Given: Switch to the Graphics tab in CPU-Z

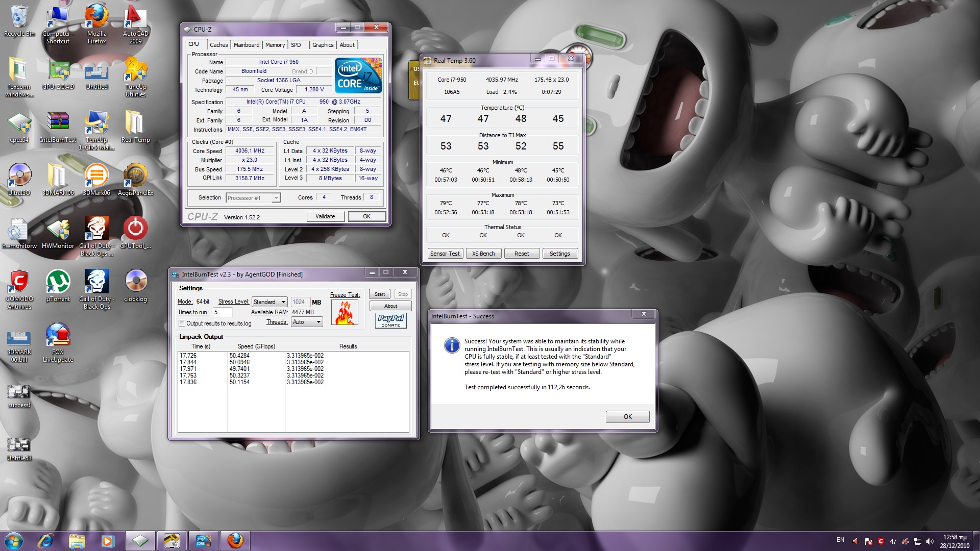Looking at the screenshot, I should point(323,45).
